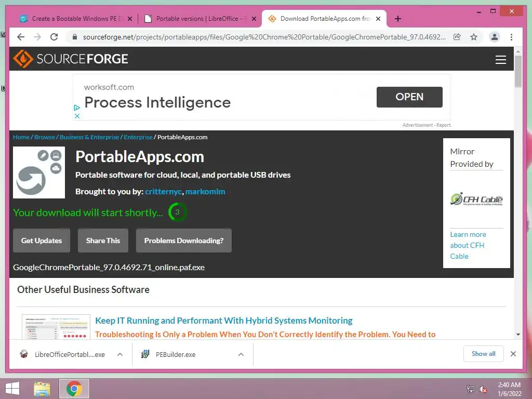Open PEBuilder.exe download item
This screenshot has width=532, height=399.
tap(168, 354)
